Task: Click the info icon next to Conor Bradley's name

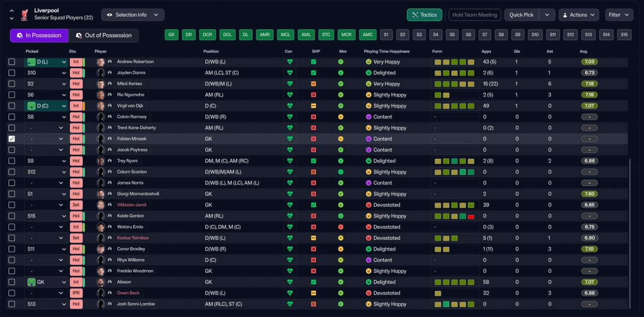Action: coord(110,249)
